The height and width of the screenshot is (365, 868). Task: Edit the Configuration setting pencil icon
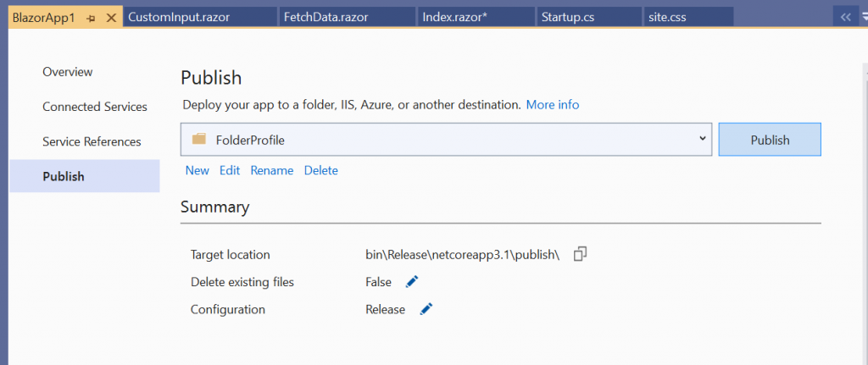[x=426, y=309]
